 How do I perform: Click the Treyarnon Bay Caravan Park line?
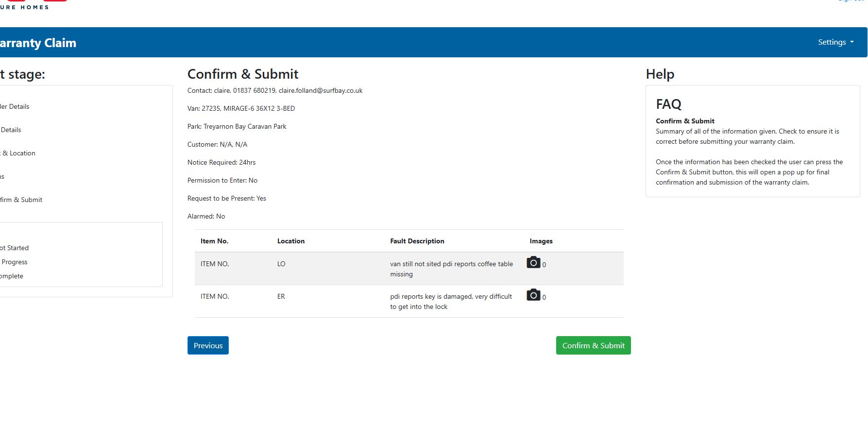click(x=237, y=126)
